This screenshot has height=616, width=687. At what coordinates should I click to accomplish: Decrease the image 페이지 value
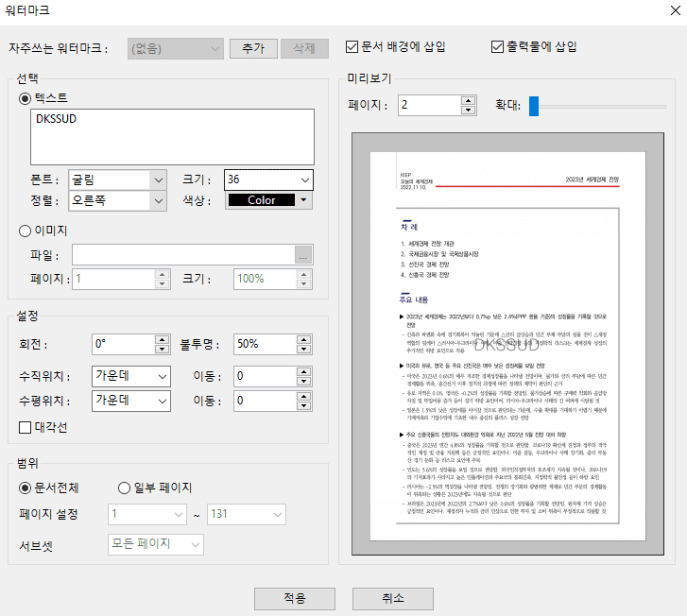click(163, 283)
